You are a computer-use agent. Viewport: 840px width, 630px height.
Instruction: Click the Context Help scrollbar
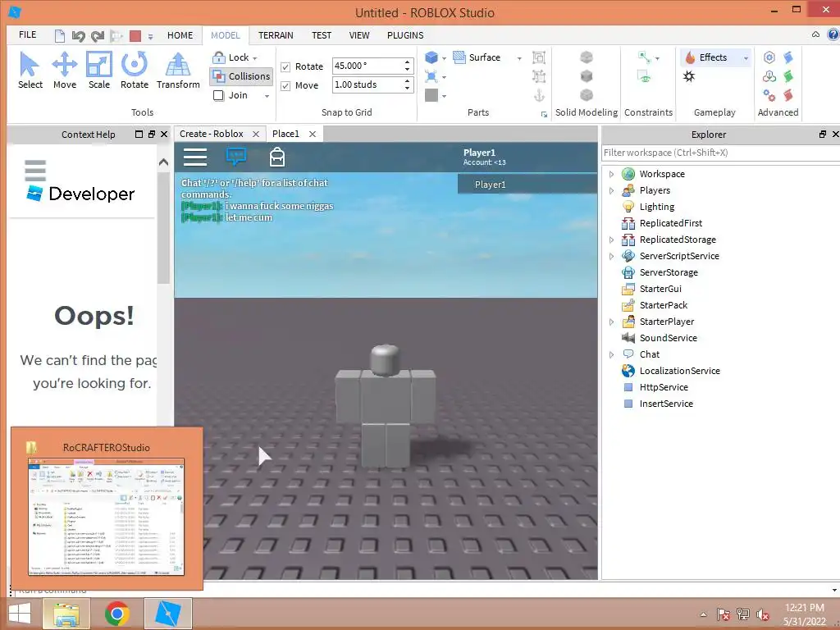pyautogui.click(x=163, y=228)
